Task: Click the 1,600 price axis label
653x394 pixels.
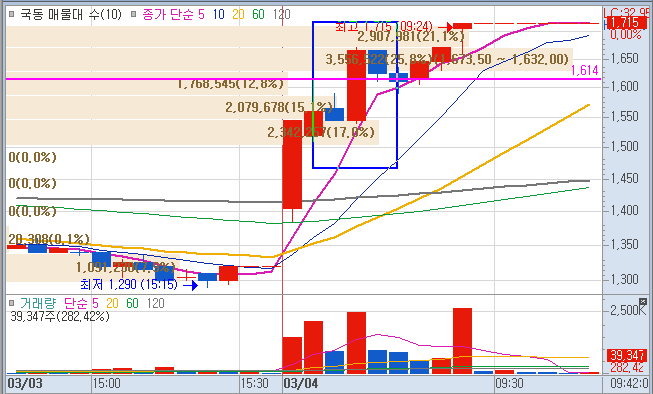Action: point(624,86)
